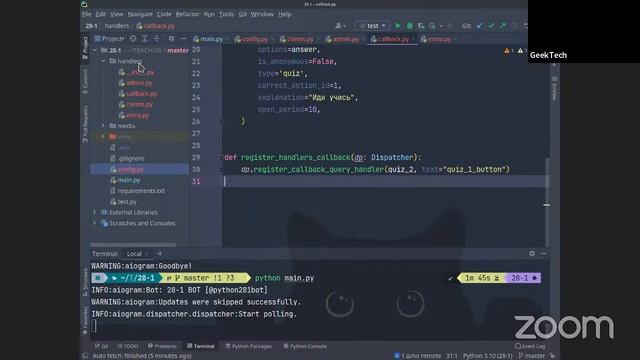Open the Problems tool window tab

tap(162, 346)
